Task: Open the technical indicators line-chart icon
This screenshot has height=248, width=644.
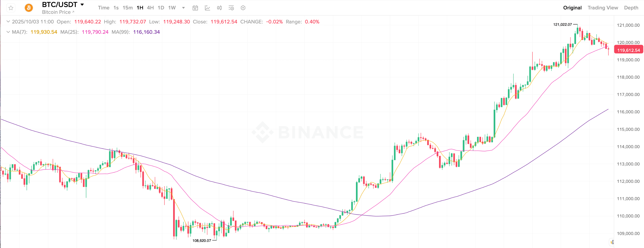Action: point(207,8)
